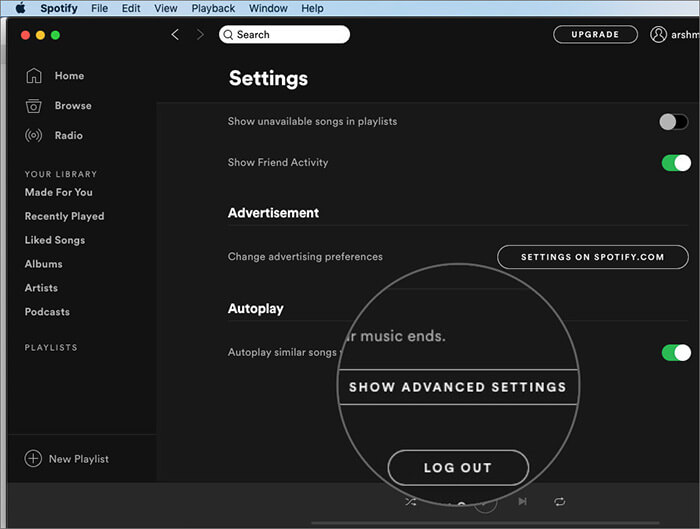Close the window with red button
700x529 pixels.
[25, 35]
